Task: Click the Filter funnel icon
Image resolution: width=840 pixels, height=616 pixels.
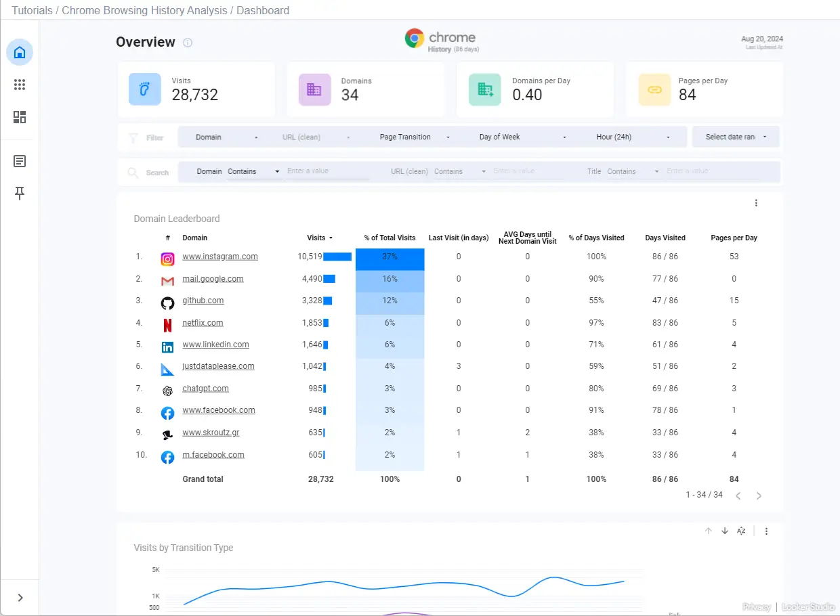Action: click(x=133, y=137)
